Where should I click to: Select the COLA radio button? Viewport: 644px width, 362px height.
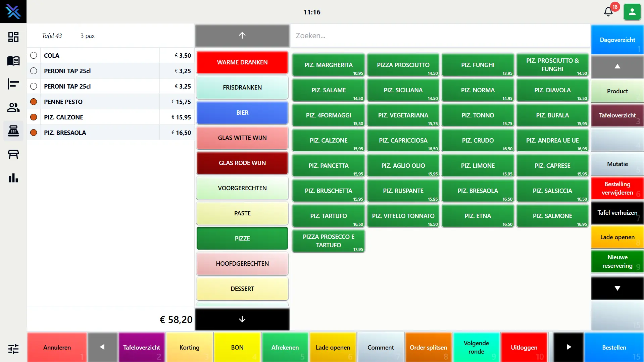click(x=34, y=55)
